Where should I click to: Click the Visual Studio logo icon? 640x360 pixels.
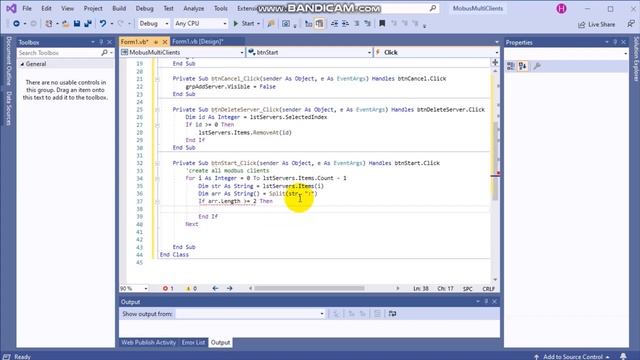[11, 8]
